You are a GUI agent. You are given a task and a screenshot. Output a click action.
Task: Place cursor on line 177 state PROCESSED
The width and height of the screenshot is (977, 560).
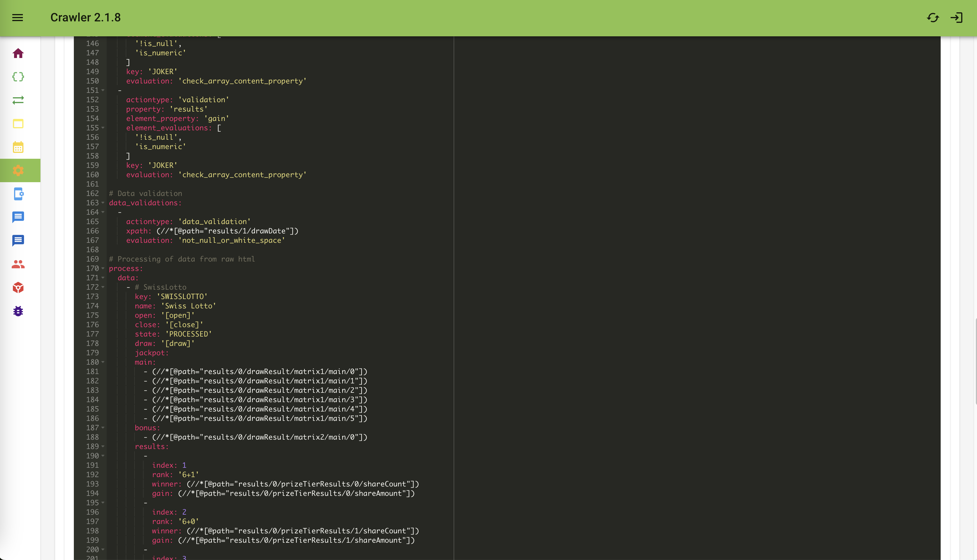(188, 334)
